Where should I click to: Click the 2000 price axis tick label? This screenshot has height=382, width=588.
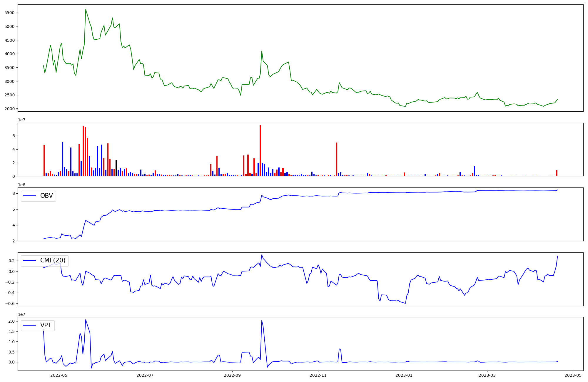coord(10,109)
